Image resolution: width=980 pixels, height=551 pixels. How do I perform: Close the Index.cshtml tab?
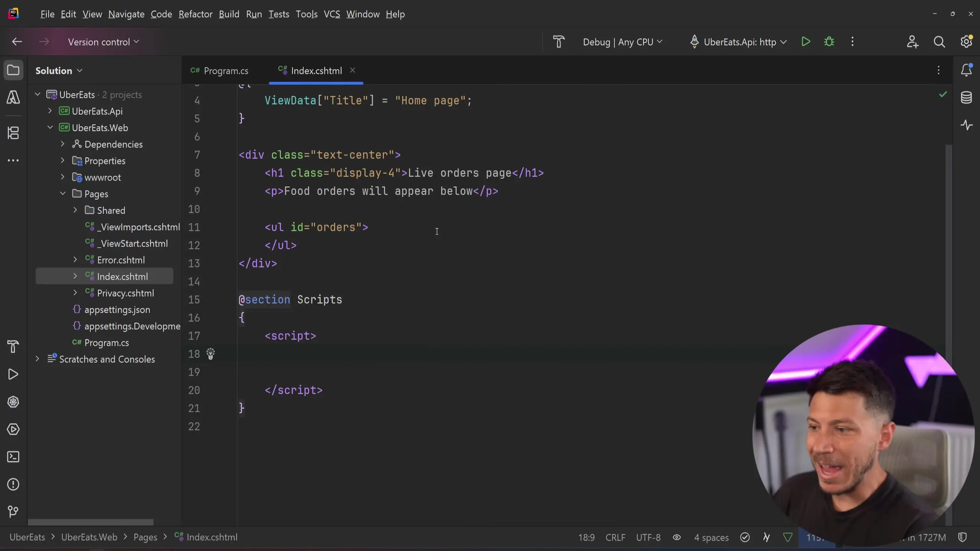pos(353,70)
